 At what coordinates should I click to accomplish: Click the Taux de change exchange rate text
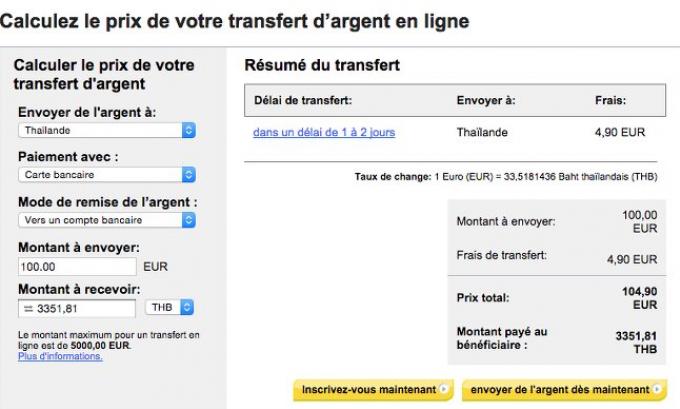click(505, 177)
